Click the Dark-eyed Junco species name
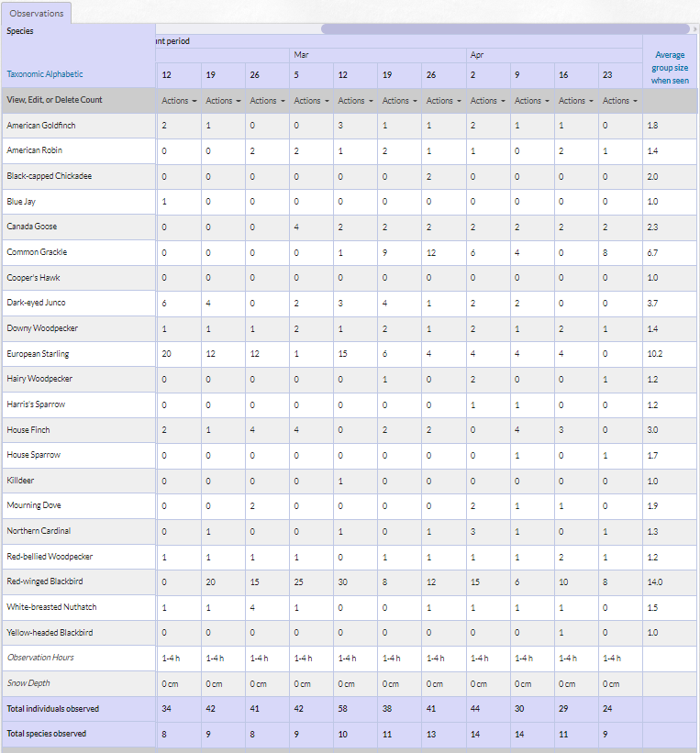 tap(36, 303)
